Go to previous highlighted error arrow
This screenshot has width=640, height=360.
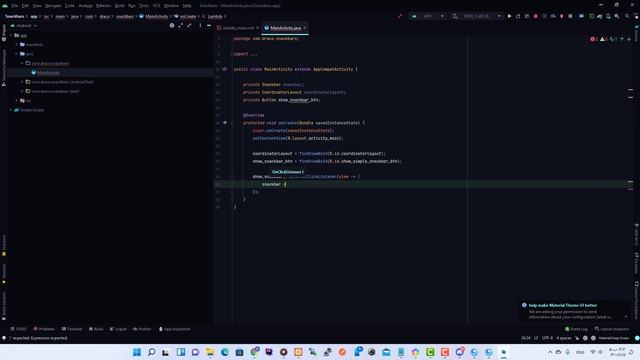pyautogui.click(x=622, y=39)
